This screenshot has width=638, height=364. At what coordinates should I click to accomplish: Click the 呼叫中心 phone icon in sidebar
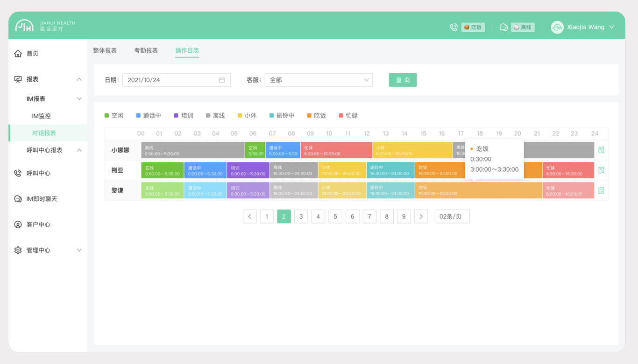click(x=18, y=173)
